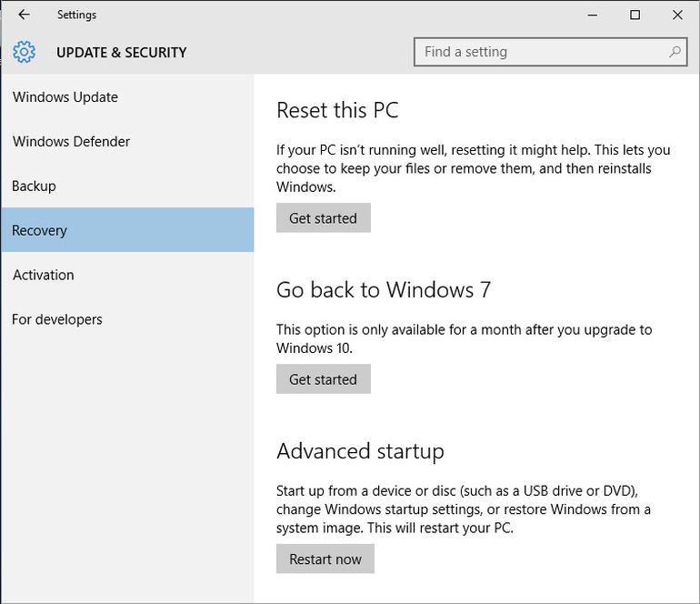
Task: Select Backup in the sidebar
Action: click(34, 186)
